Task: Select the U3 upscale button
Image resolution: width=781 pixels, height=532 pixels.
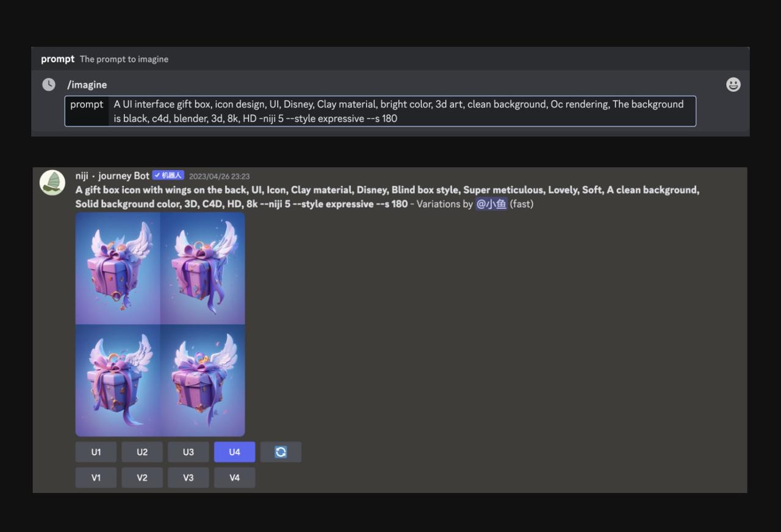Action: [188, 452]
